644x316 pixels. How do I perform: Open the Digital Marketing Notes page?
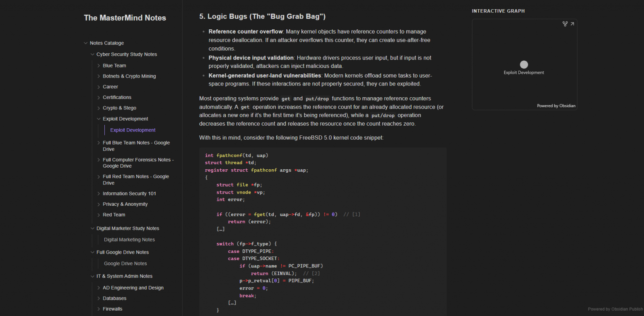[x=129, y=240]
